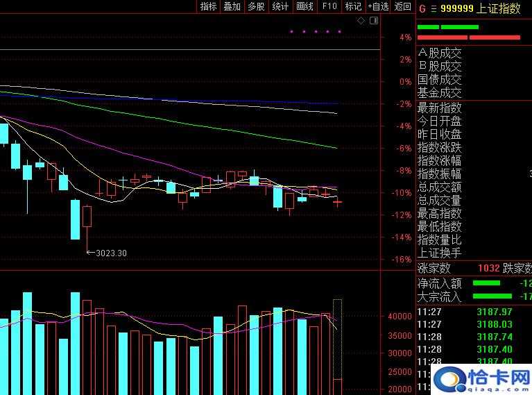Click the 3023.30 low price marker
The width and height of the screenshot is (532, 395).
click(111, 253)
